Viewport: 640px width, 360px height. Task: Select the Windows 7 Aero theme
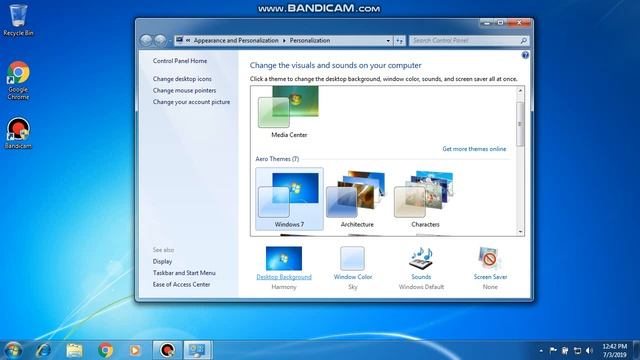click(x=289, y=199)
